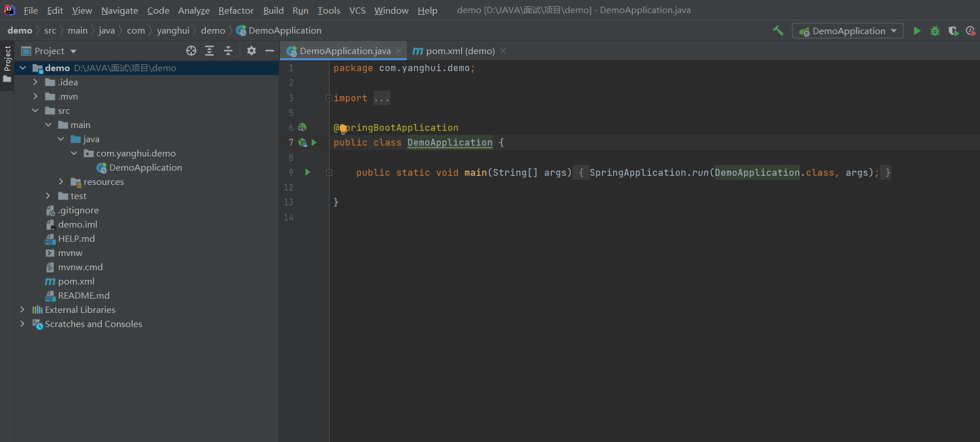Unfold the collapsed import statements on line 3

(329, 98)
